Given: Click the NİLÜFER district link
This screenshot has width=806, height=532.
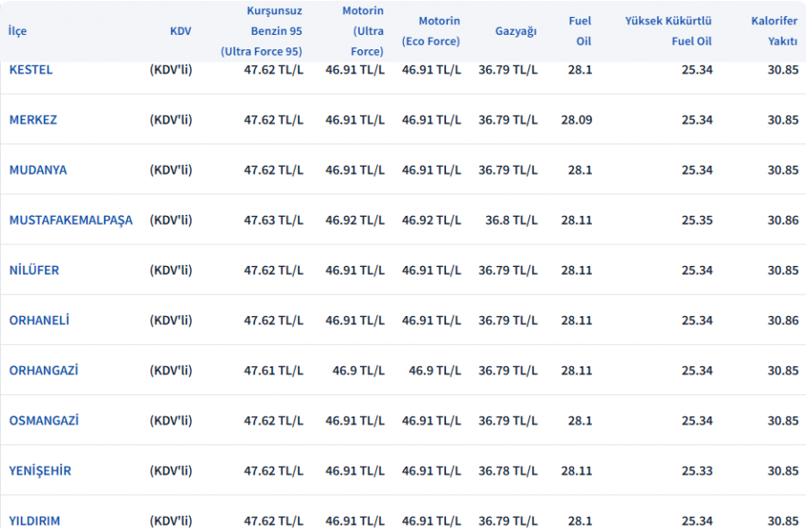Looking at the screenshot, I should point(34,270).
